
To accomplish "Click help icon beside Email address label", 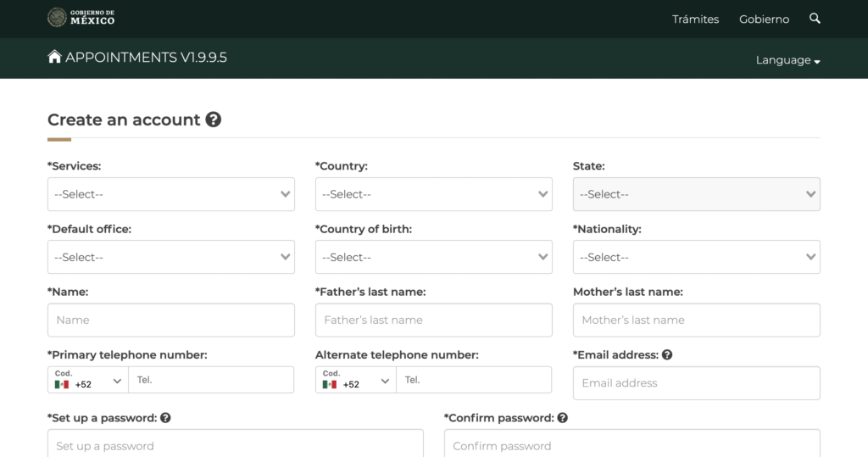I will [667, 355].
